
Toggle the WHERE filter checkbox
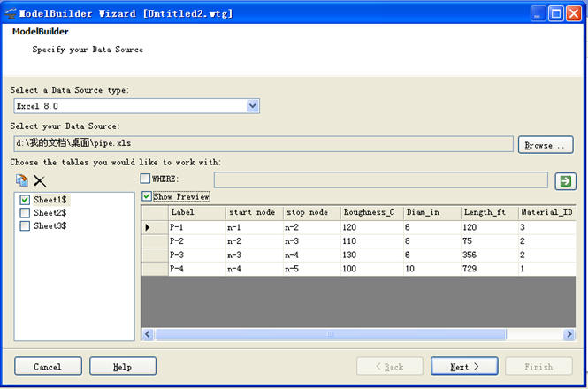146,179
